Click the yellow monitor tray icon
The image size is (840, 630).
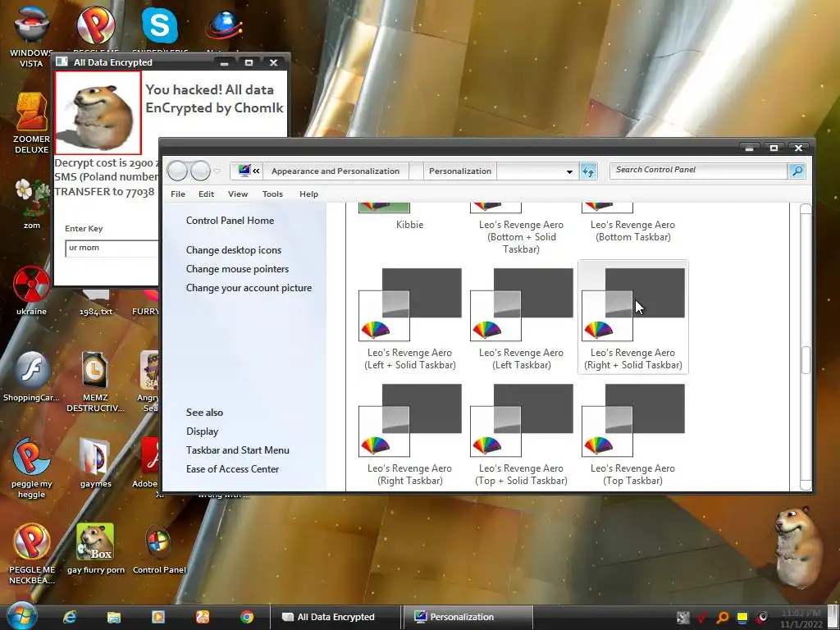tap(742, 618)
